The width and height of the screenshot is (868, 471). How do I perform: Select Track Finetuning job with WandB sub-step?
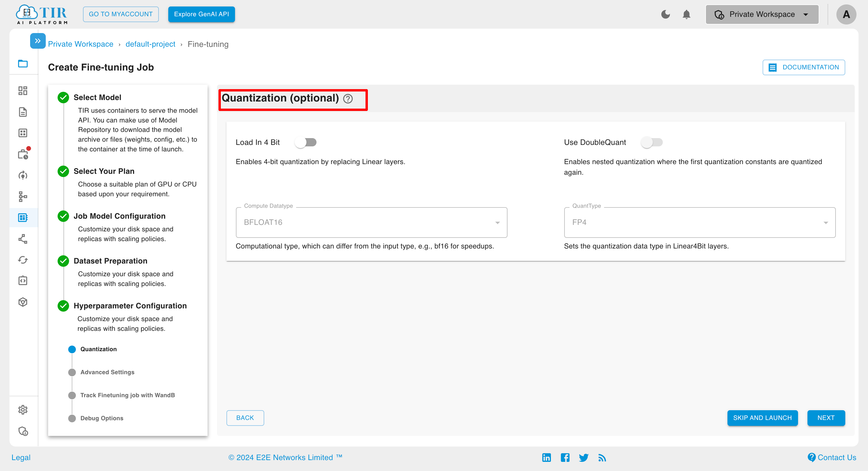click(x=127, y=395)
